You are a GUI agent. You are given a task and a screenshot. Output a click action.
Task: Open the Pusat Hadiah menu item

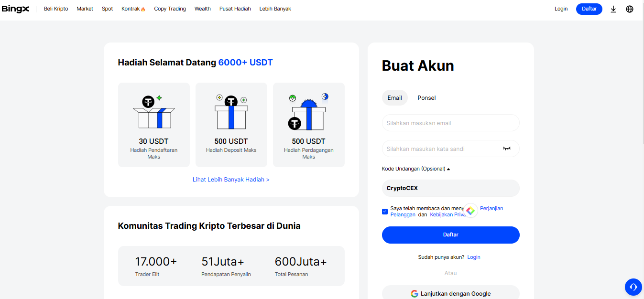click(235, 9)
